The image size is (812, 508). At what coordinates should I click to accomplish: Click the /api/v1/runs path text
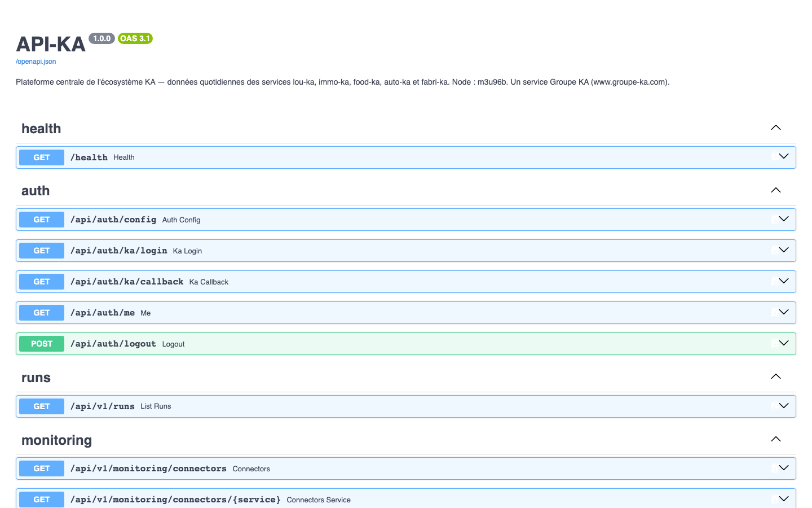click(x=103, y=406)
